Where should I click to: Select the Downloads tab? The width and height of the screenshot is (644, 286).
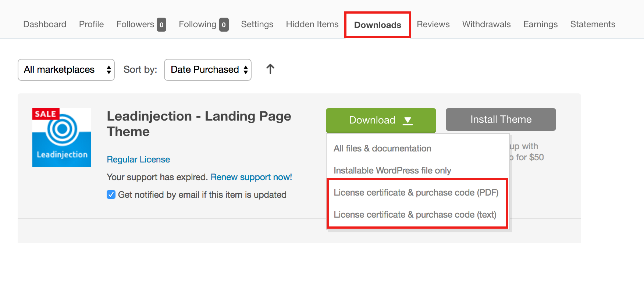(378, 25)
